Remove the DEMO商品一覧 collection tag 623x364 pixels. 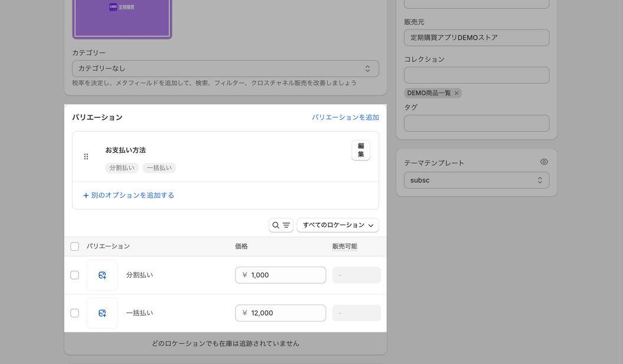457,93
